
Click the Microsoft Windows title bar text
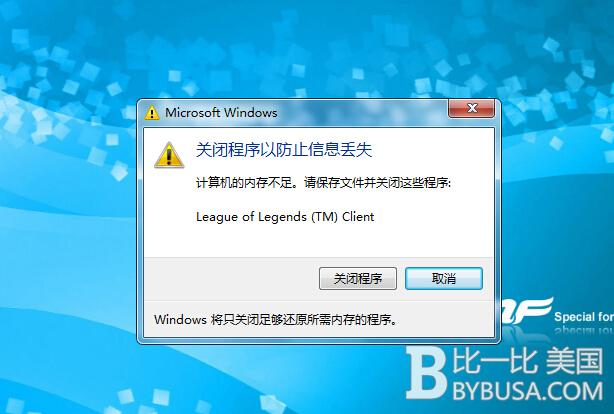point(221,113)
